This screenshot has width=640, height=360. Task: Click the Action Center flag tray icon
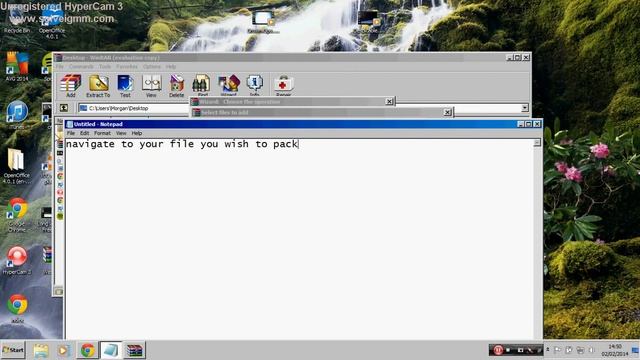click(557, 350)
